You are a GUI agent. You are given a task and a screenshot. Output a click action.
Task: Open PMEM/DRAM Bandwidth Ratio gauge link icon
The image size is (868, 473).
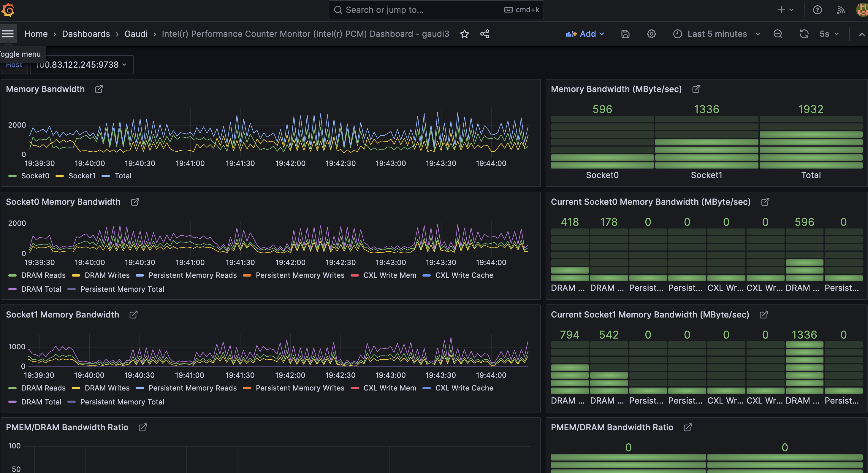(688, 427)
